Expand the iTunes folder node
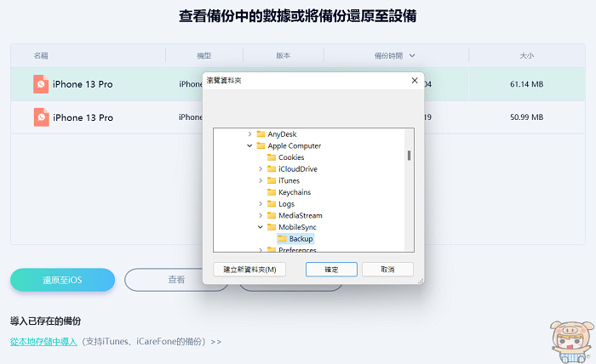The width and height of the screenshot is (596, 364). [261, 180]
